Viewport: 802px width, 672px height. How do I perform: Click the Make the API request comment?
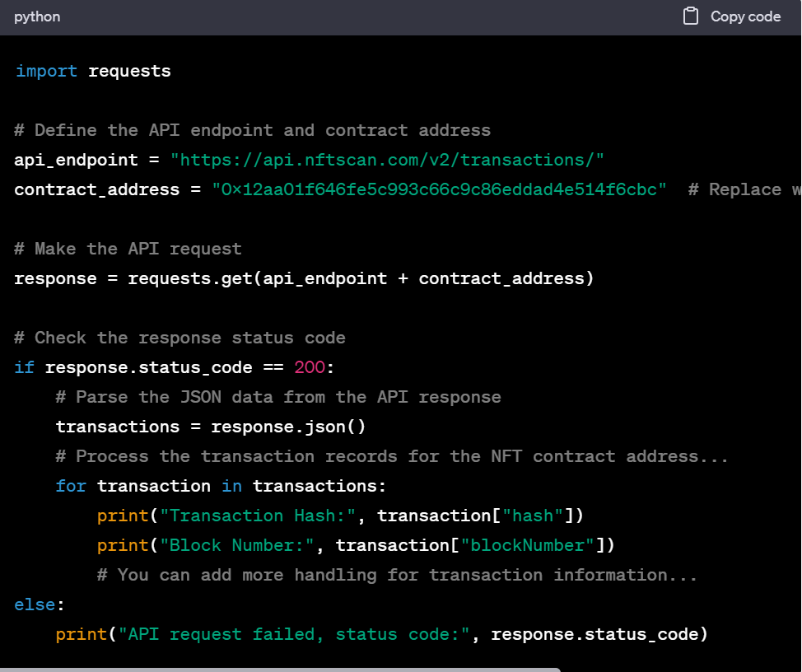coord(128,249)
